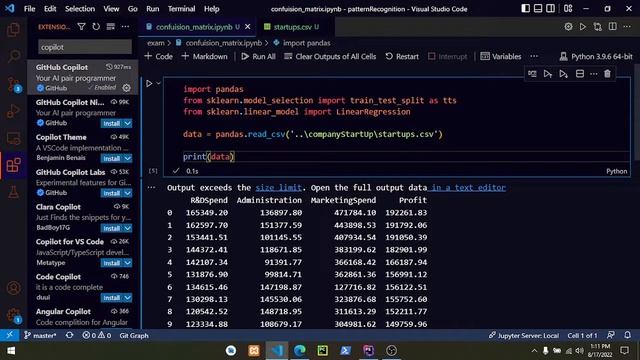Expand Install dropdown for GitHub Copilot Nightly
This screenshot has width=640, height=360.
point(128,123)
